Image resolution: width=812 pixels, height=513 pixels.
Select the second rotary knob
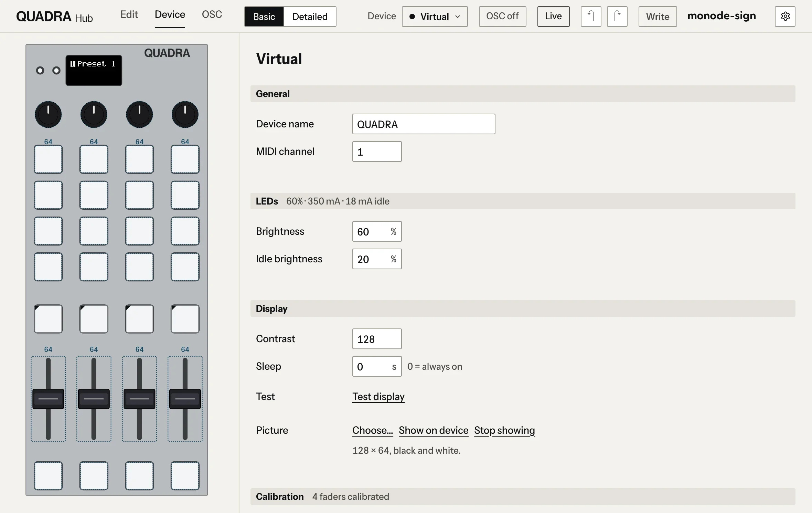[94, 114]
